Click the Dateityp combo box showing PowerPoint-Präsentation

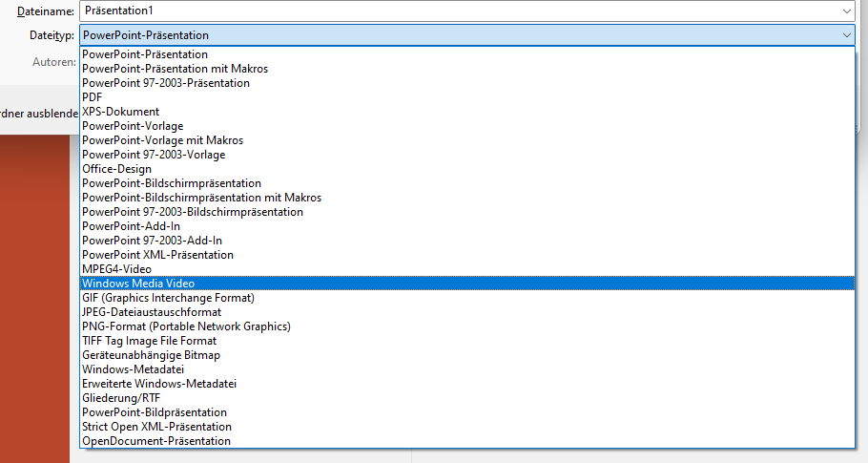(x=467, y=35)
